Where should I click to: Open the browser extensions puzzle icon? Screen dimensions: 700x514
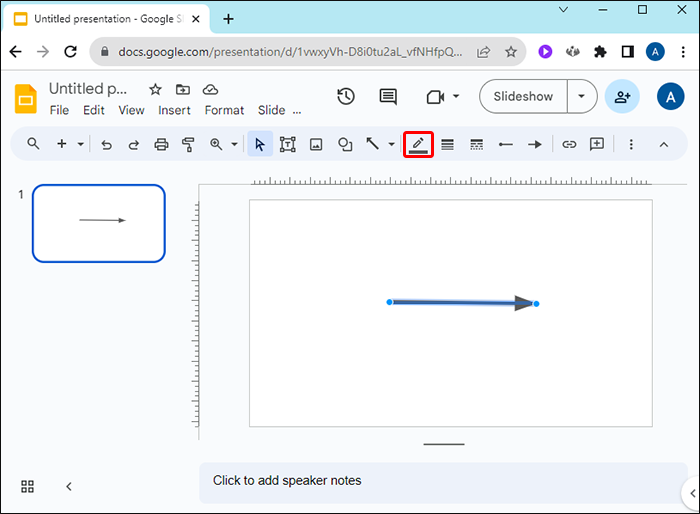click(600, 52)
